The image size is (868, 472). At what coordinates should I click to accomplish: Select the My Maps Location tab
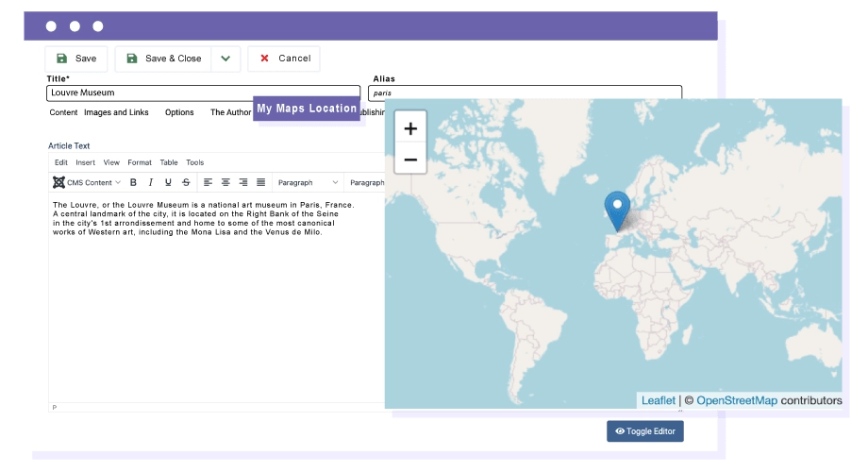click(307, 109)
